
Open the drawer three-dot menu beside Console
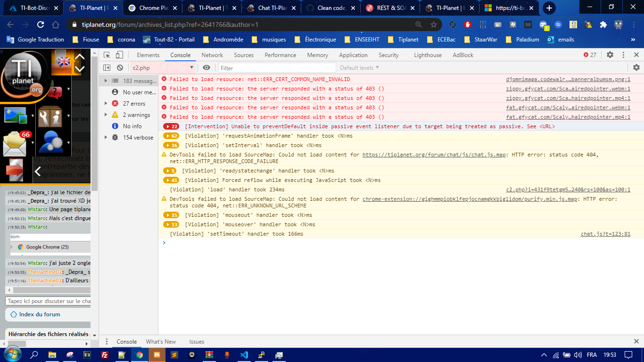pos(107,342)
